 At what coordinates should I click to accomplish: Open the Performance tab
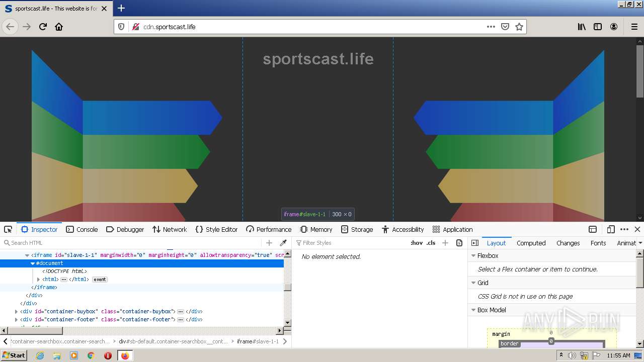pyautogui.click(x=269, y=229)
